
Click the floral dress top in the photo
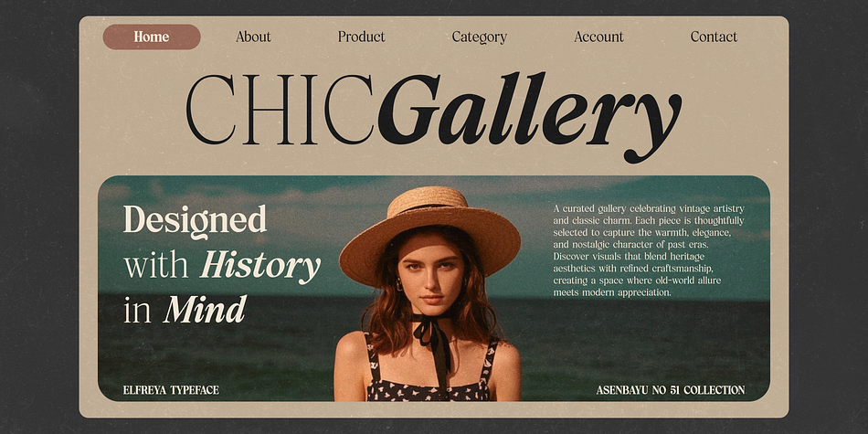click(x=430, y=372)
